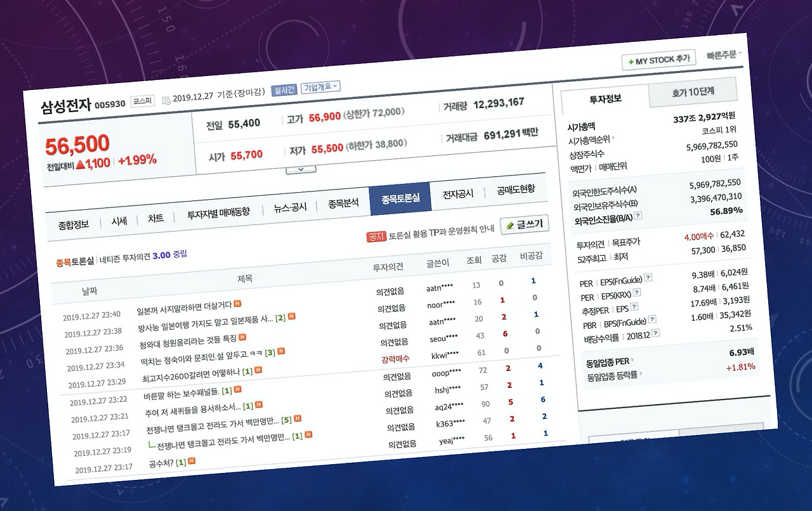Open the 종목분석 tab
This screenshot has width=812, height=511.
pos(343,203)
